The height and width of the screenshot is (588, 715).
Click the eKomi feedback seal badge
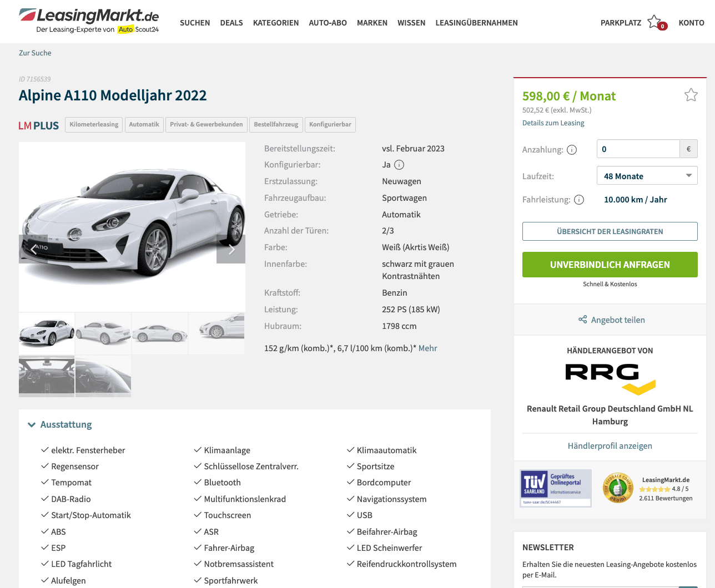pyautogui.click(x=618, y=488)
